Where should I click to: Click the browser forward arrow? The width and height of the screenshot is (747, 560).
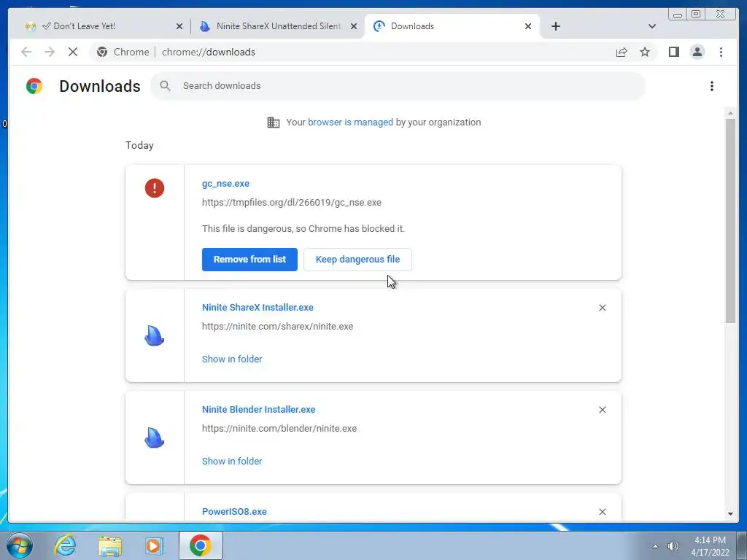coord(50,52)
